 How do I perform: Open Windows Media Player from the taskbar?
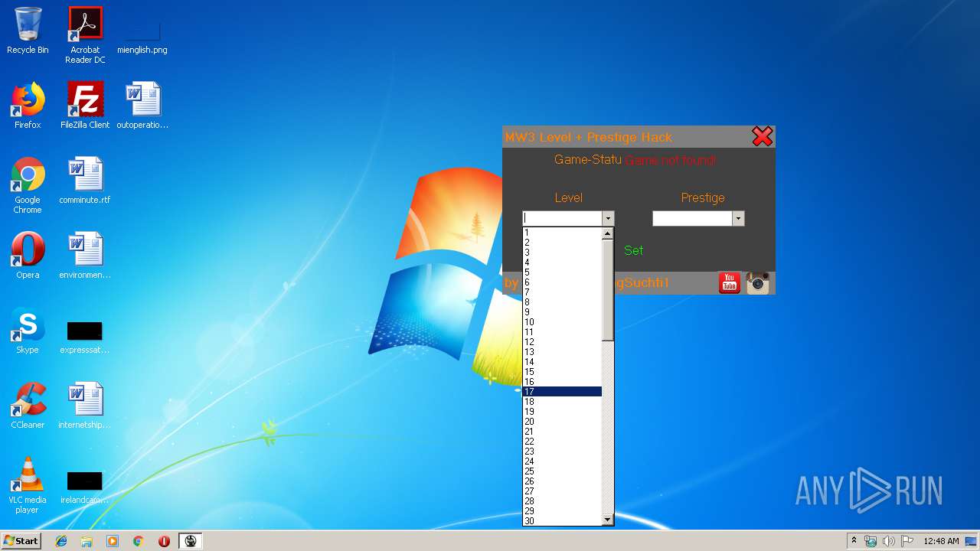coord(113,541)
